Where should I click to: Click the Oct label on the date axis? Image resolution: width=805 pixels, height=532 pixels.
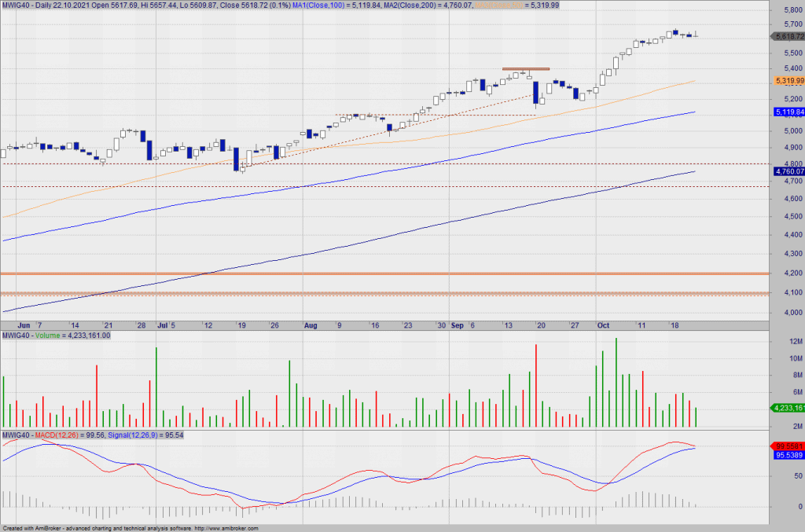pos(603,325)
